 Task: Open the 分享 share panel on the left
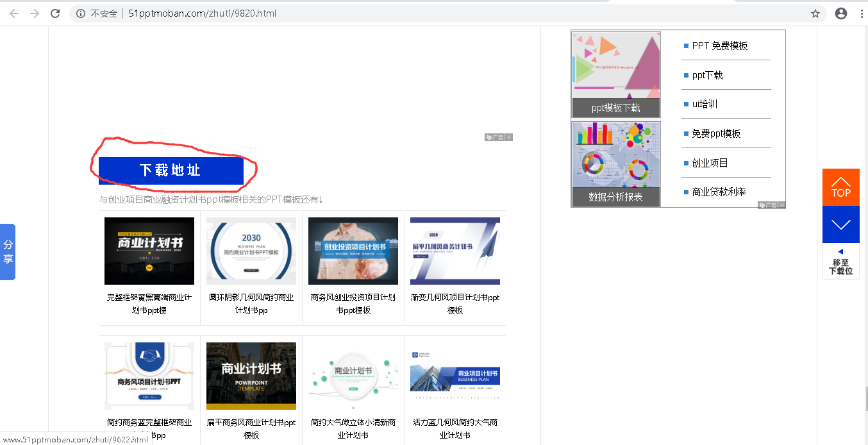pos(8,251)
